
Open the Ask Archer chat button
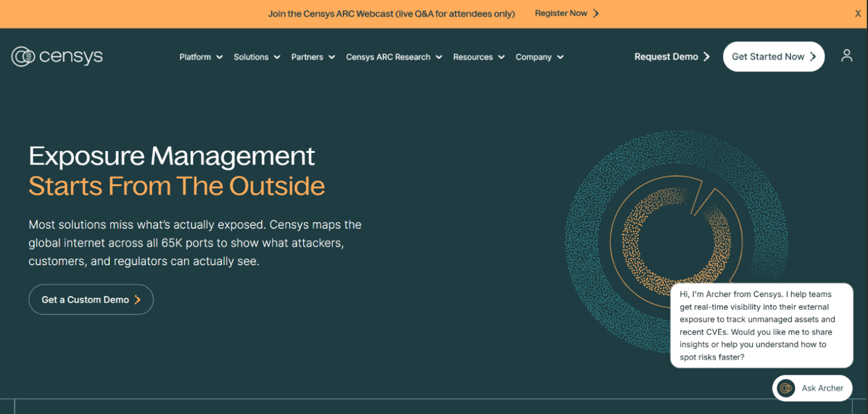pyautogui.click(x=812, y=388)
